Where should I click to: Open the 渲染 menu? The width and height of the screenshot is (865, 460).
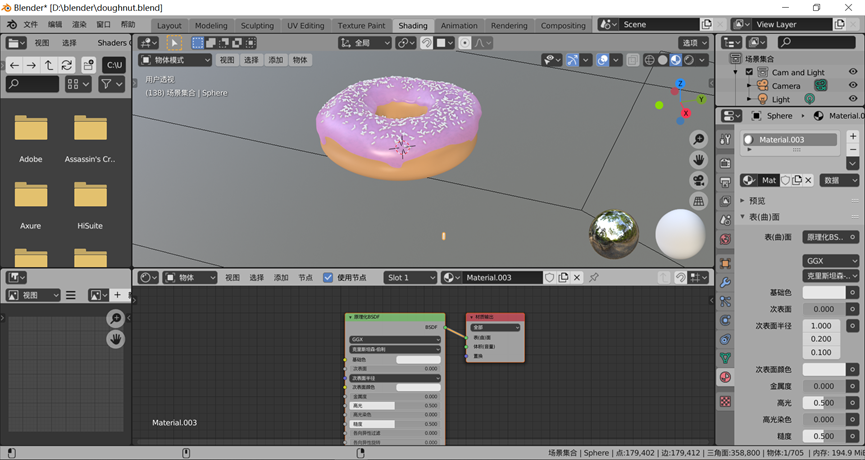pos(79,24)
